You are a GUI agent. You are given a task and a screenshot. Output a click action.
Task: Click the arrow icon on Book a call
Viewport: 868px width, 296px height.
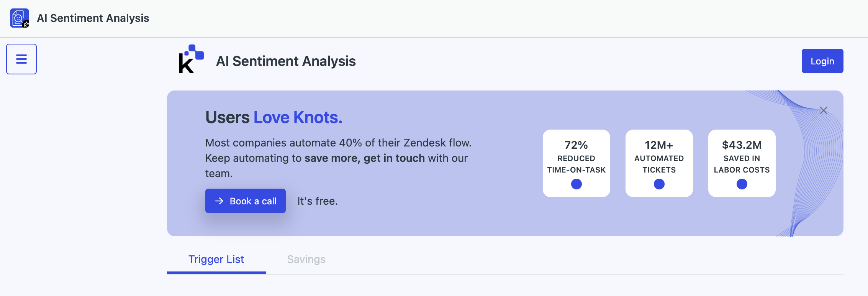coord(219,201)
